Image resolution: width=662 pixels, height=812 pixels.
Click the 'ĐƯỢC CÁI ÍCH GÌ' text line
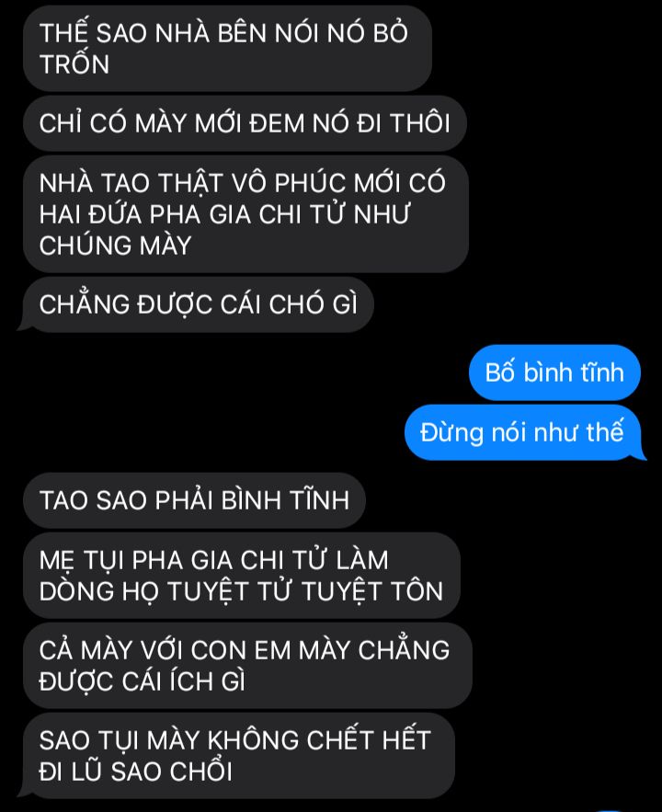142,681
